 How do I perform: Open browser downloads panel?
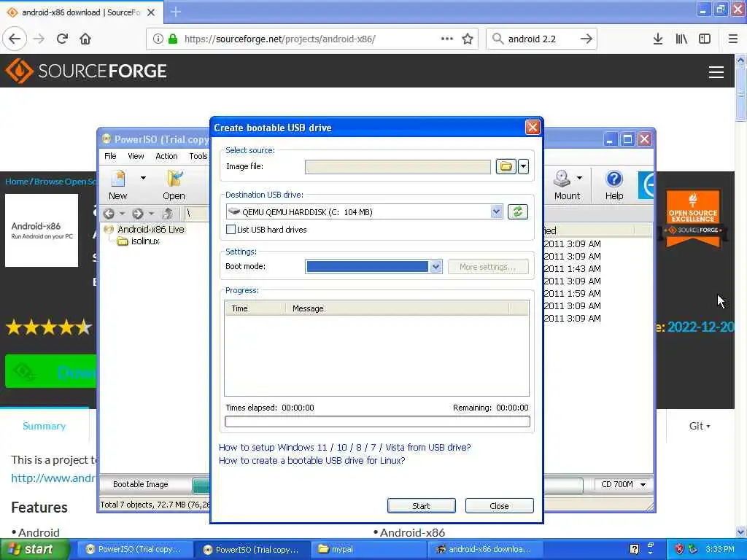pyautogui.click(x=658, y=39)
